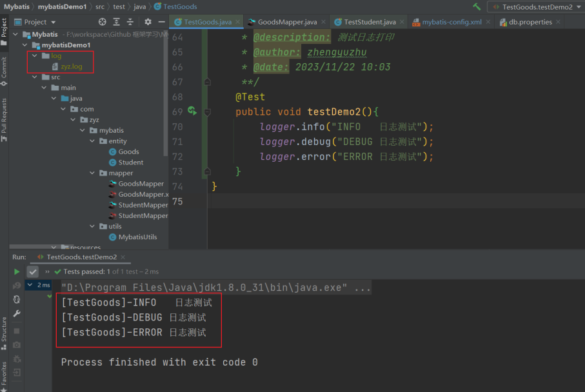Open the TestGoods.testDemo2 run configuration dropdown

(537, 6)
